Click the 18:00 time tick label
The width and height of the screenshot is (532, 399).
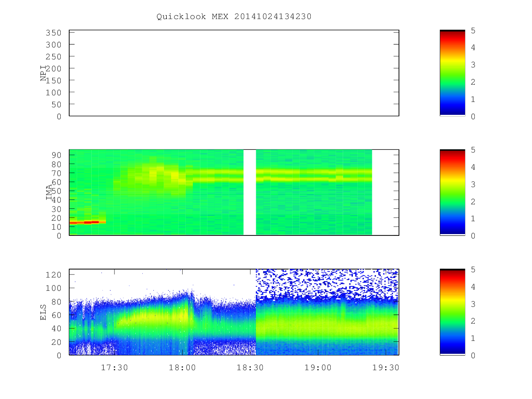click(x=182, y=368)
